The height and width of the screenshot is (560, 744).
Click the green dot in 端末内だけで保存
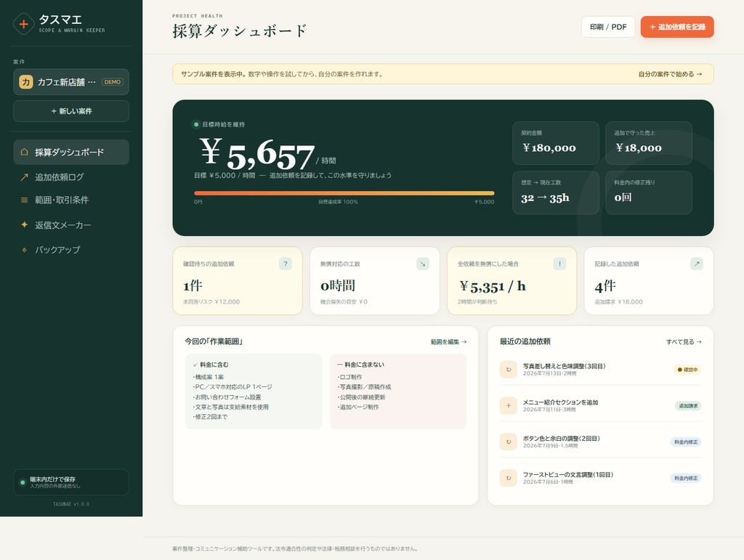(x=23, y=482)
